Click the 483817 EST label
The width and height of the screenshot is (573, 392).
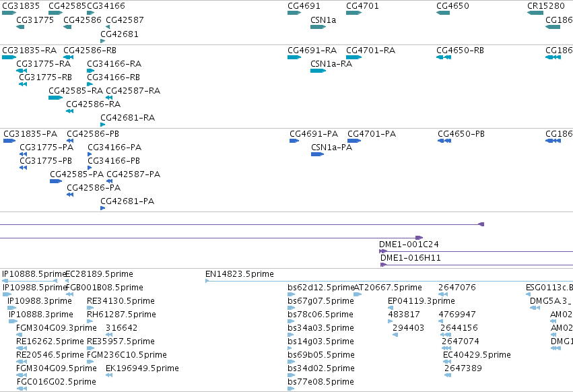click(404, 315)
